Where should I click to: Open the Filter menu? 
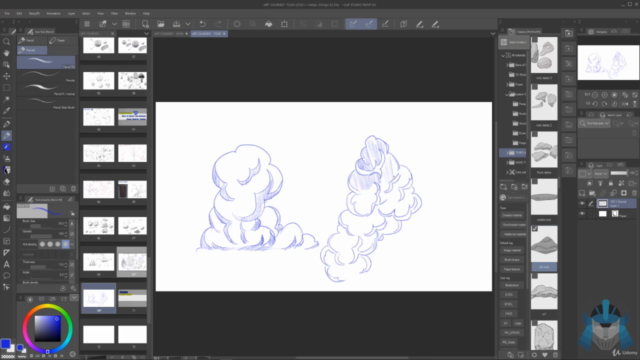point(115,13)
